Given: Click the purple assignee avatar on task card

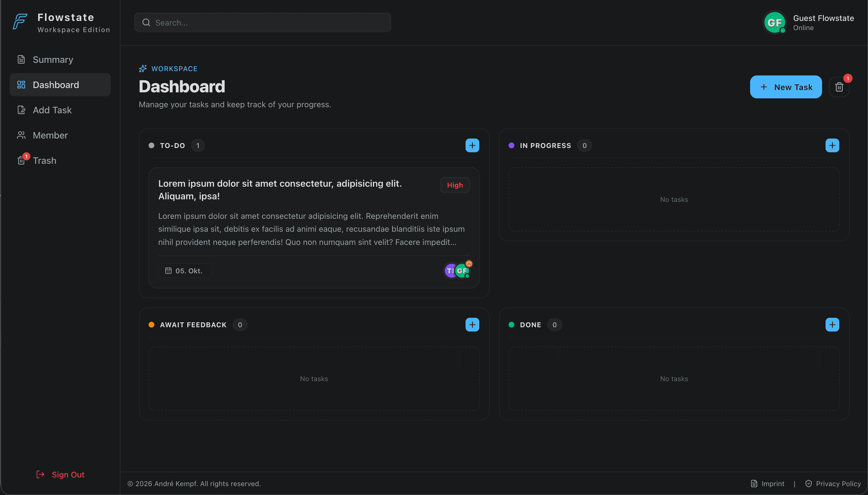Looking at the screenshot, I should 449,271.
